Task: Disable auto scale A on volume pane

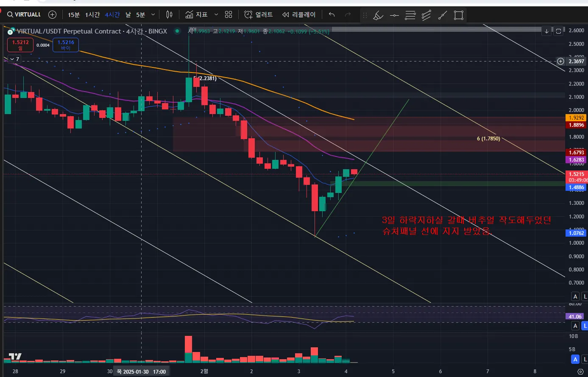Action: click(x=575, y=359)
